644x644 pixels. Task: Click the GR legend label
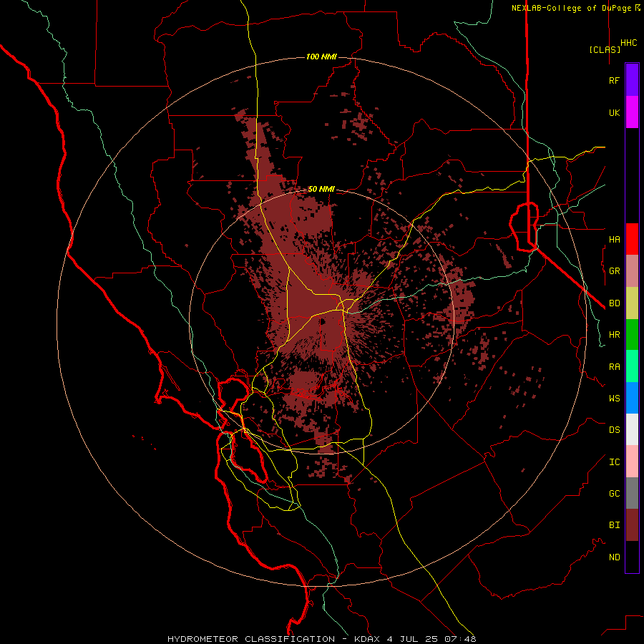[614, 271]
